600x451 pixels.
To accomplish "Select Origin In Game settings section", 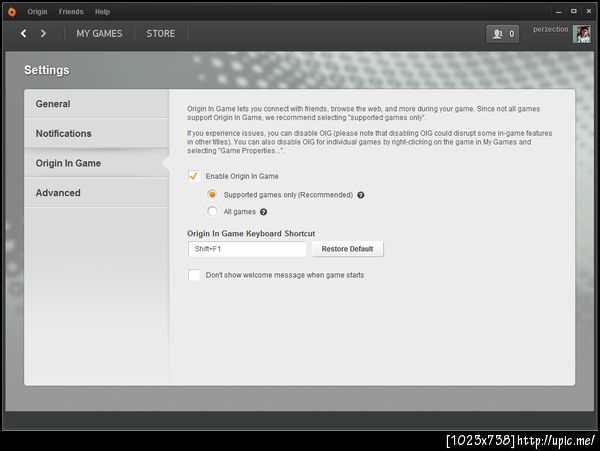I will 96,163.
